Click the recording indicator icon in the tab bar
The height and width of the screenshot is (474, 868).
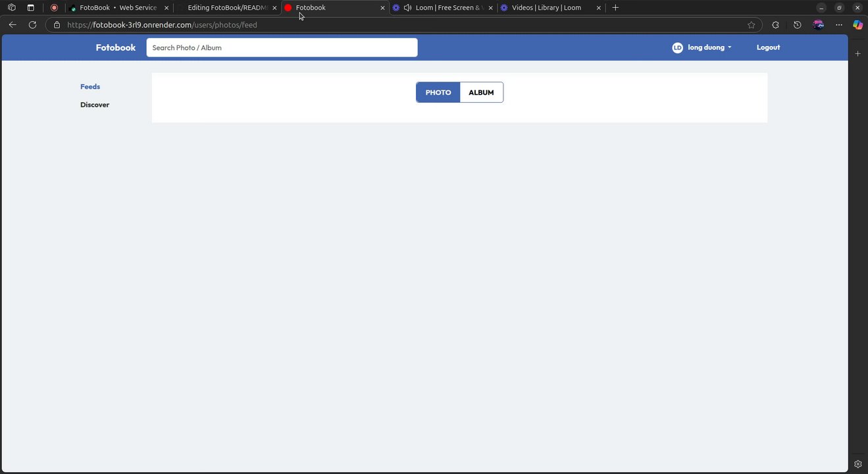coord(54,8)
